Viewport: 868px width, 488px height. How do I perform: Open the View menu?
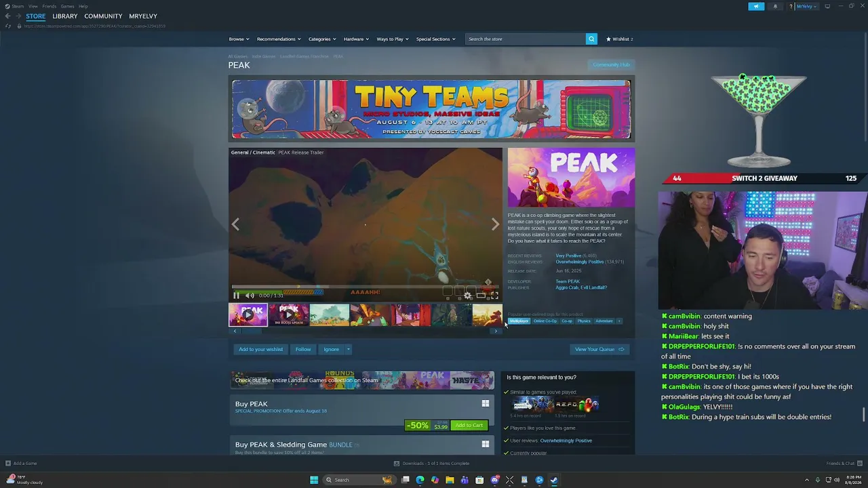click(x=33, y=6)
